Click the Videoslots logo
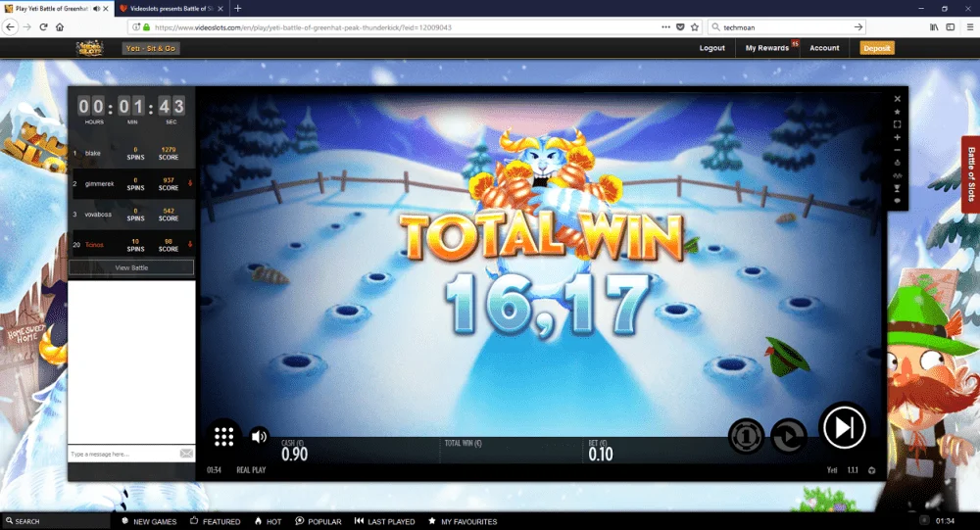The width and height of the screenshot is (980, 530). point(90,48)
